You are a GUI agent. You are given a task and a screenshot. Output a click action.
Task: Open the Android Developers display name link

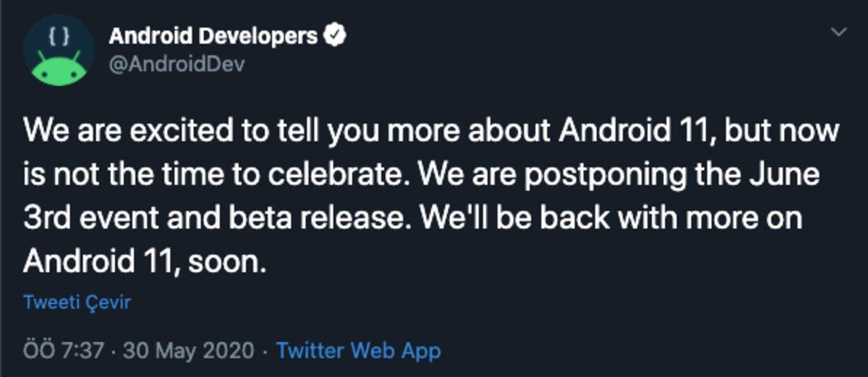[x=213, y=35]
